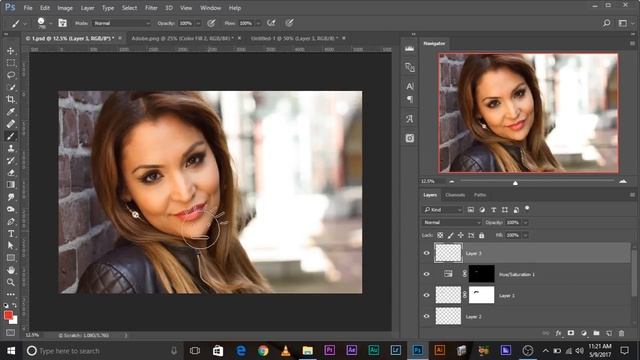Open brush settings panel toggle icon
Viewport: 640px width, 360px height.
tap(62, 23)
